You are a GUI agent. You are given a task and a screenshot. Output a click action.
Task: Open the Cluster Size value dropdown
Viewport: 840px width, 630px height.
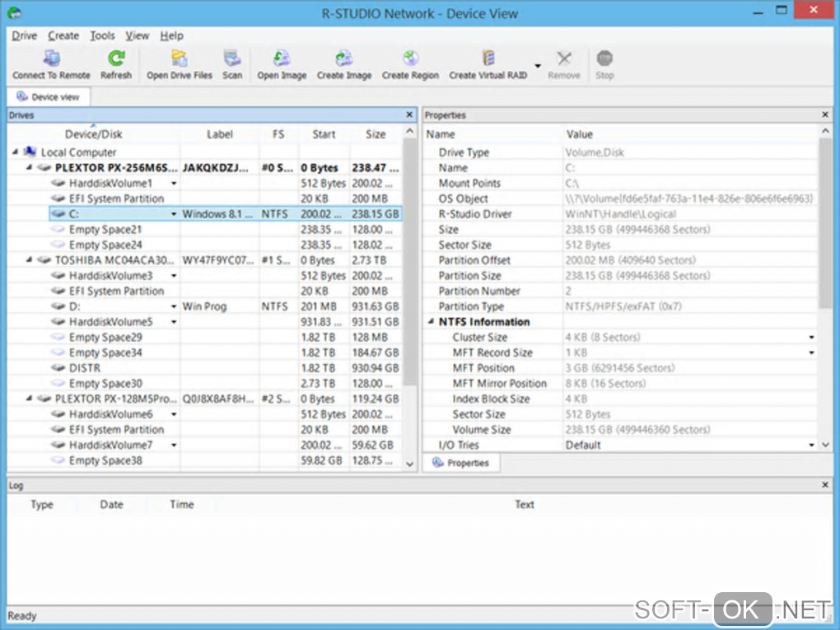pyautogui.click(x=812, y=338)
